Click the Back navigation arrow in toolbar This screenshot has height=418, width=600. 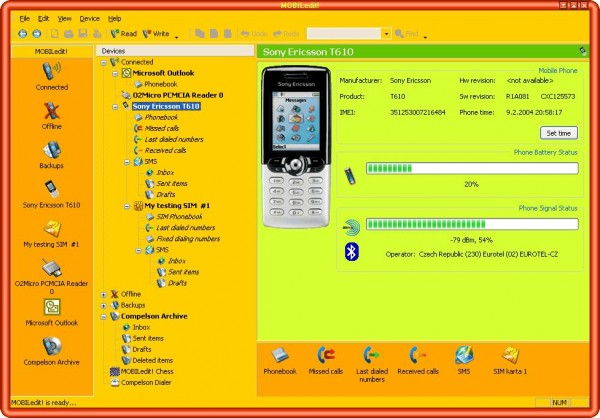point(23,34)
